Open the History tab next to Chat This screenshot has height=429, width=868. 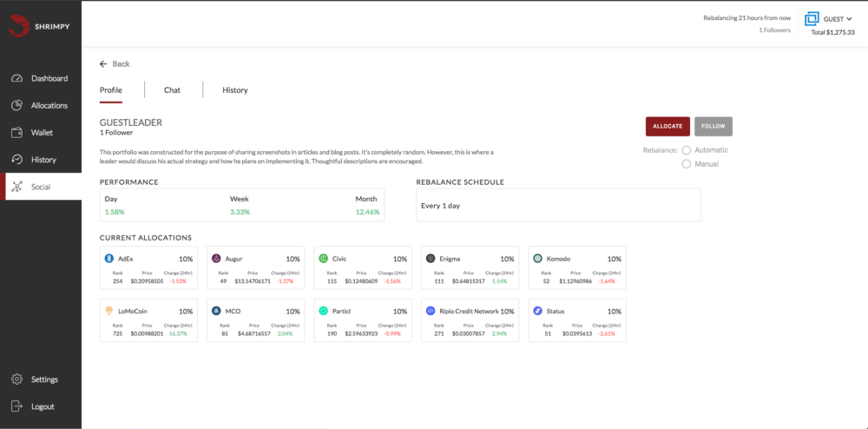(235, 89)
